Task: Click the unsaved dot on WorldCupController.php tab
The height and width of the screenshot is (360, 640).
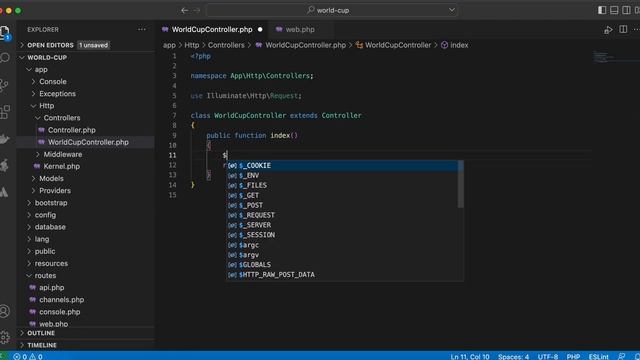Action: [x=260, y=29]
